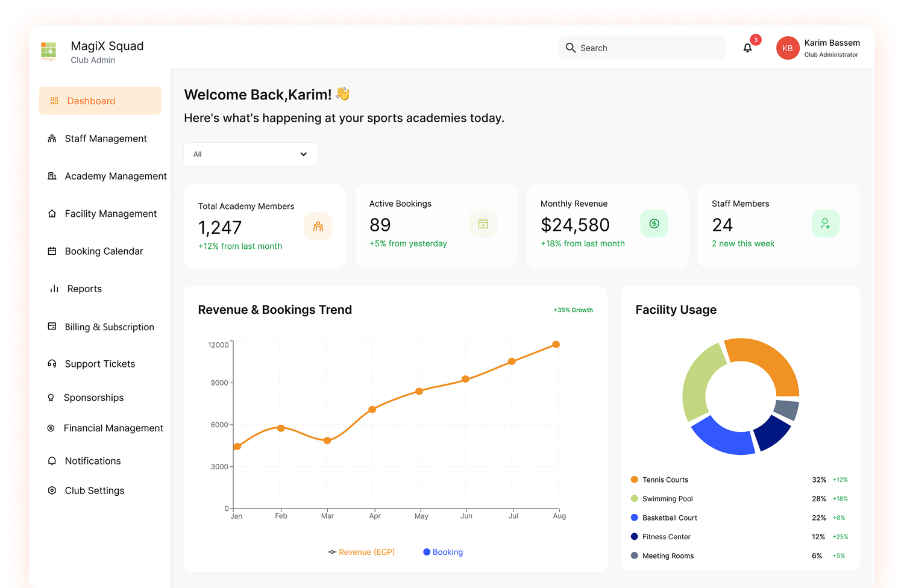904x588 pixels.
Task: Click the Active Bookings calendar icon
Action: (x=483, y=224)
